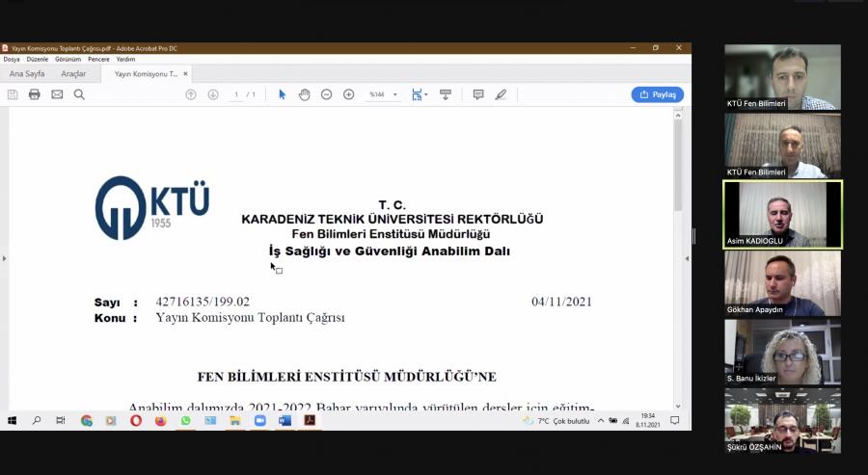Select S. Banu İkizler video thumbnail
Viewport: 868px width, 475px height.
point(783,352)
